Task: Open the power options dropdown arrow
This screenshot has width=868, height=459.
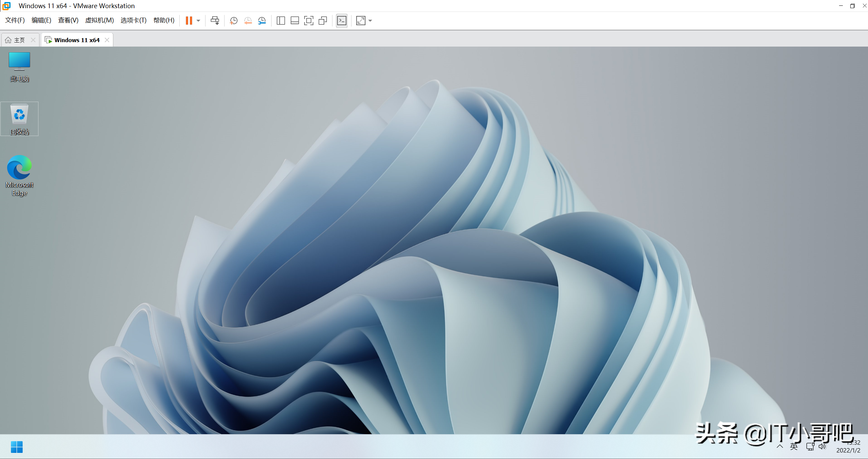Action: [198, 21]
